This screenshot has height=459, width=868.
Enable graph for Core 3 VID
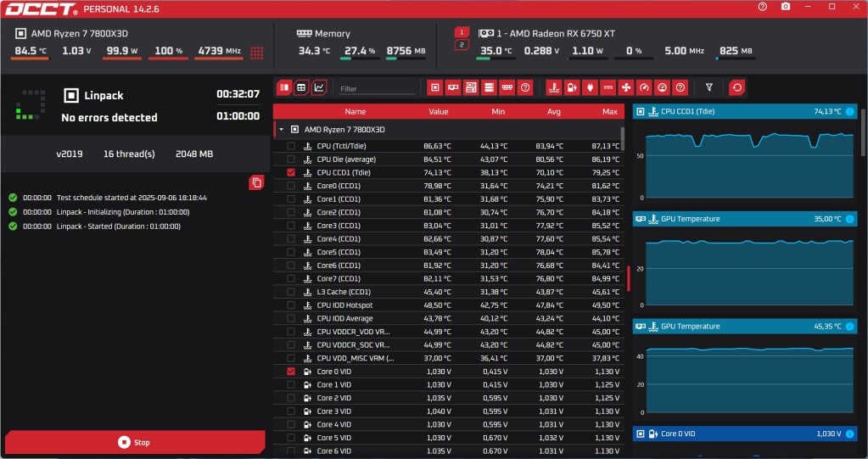pyautogui.click(x=291, y=411)
